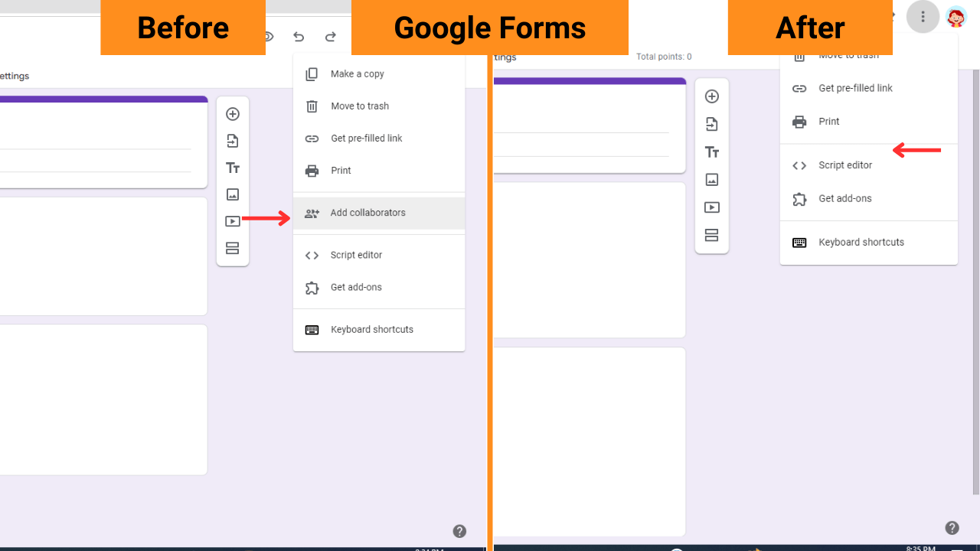Screen dimensions: 980x551
Task: Add a video with the video icon
Action: (232, 221)
